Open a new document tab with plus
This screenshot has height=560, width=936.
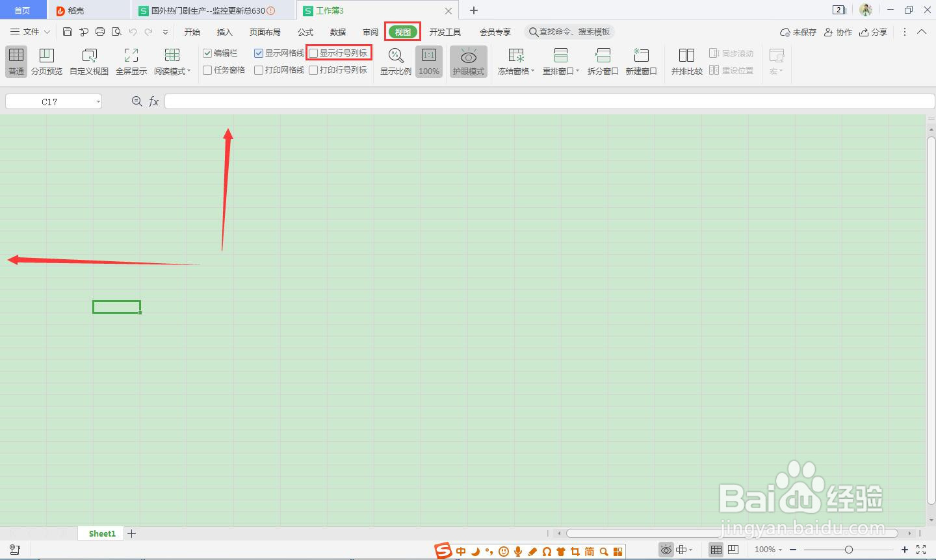coord(474,10)
